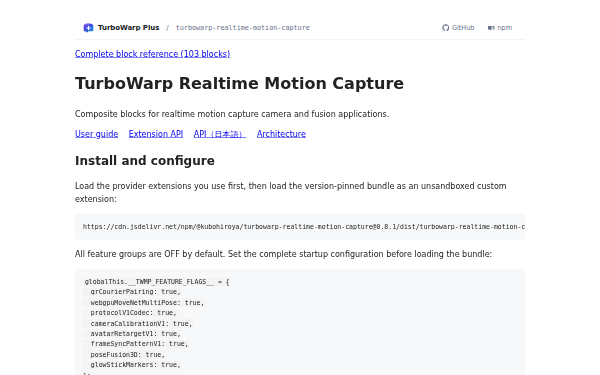
Task: Click the protocolV1Codec: true line
Action: [x=133, y=313]
